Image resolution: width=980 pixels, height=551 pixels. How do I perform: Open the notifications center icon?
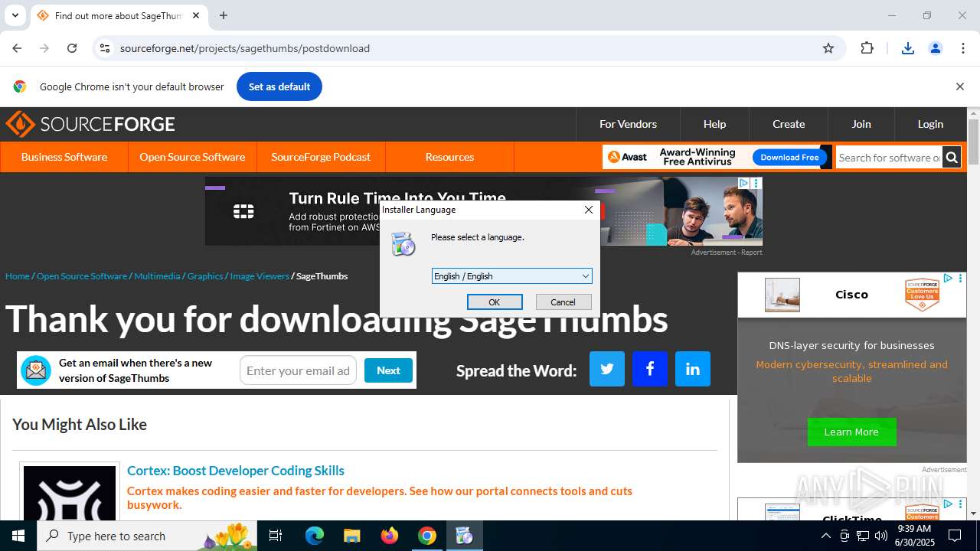(955, 536)
